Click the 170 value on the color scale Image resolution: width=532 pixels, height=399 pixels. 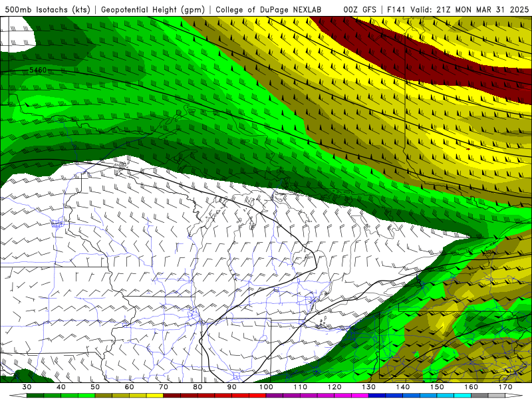(x=505, y=387)
